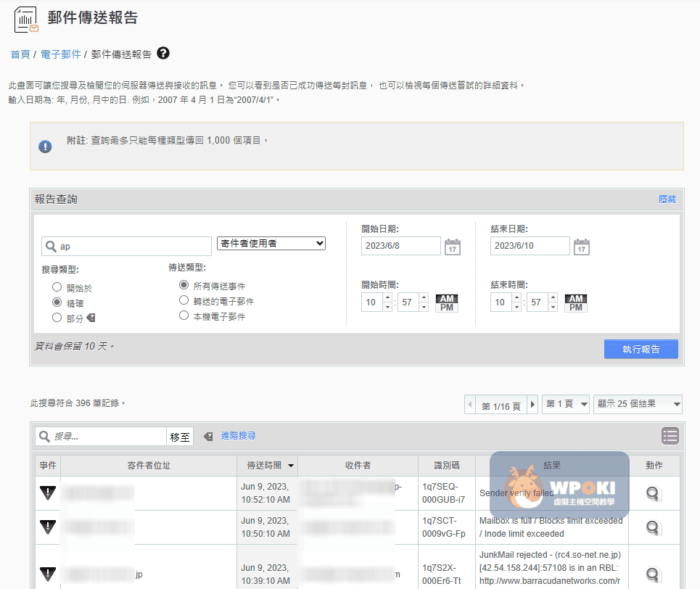Select the 開始於 search type radio
Image resolution: width=700 pixels, height=589 pixels.
pos(57,288)
